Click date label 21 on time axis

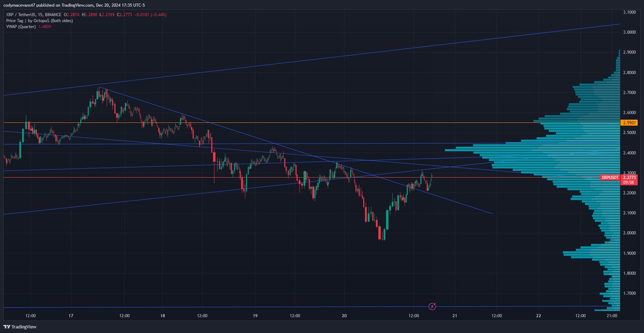click(x=454, y=316)
